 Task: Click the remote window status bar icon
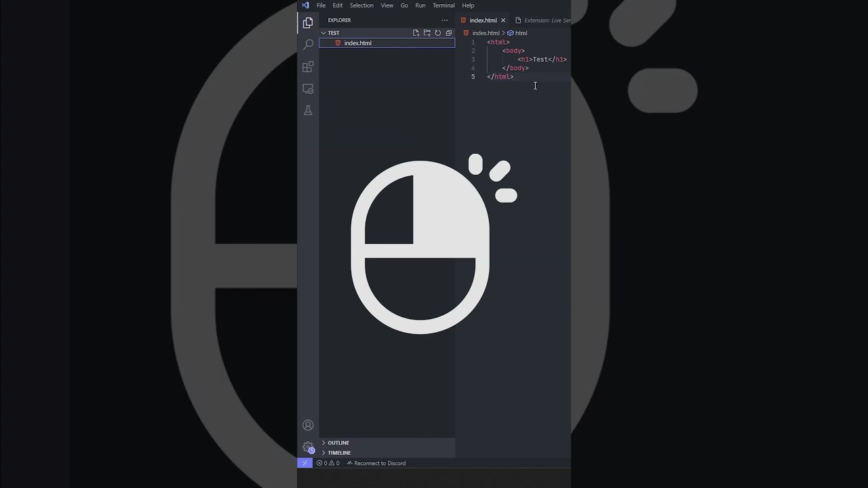coord(304,463)
